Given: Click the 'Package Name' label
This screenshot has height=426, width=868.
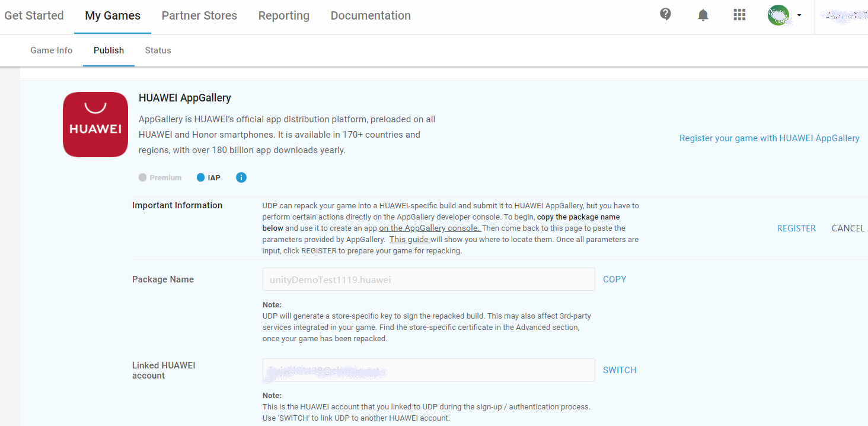Looking at the screenshot, I should (x=163, y=279).
